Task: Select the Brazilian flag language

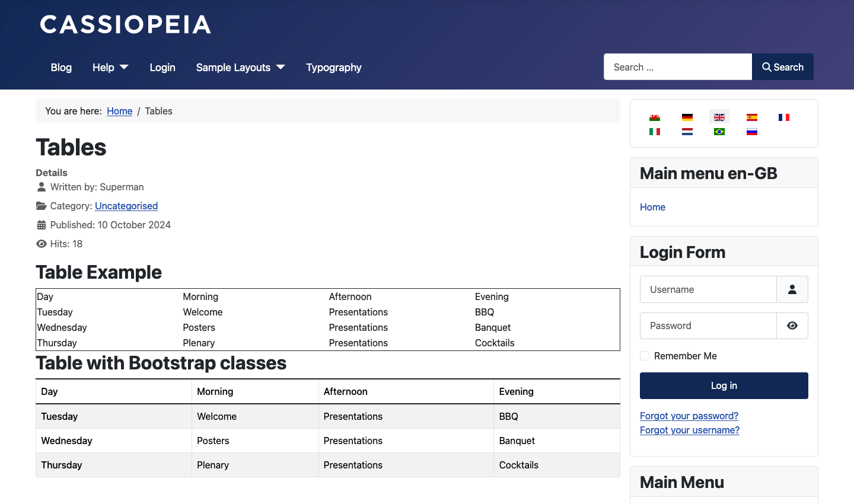Action: coord(719,132)
